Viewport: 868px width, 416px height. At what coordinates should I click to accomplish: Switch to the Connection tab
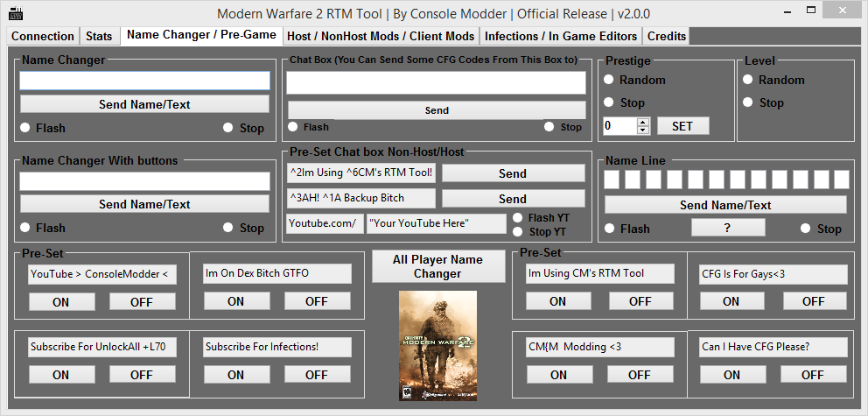[43, 36]
